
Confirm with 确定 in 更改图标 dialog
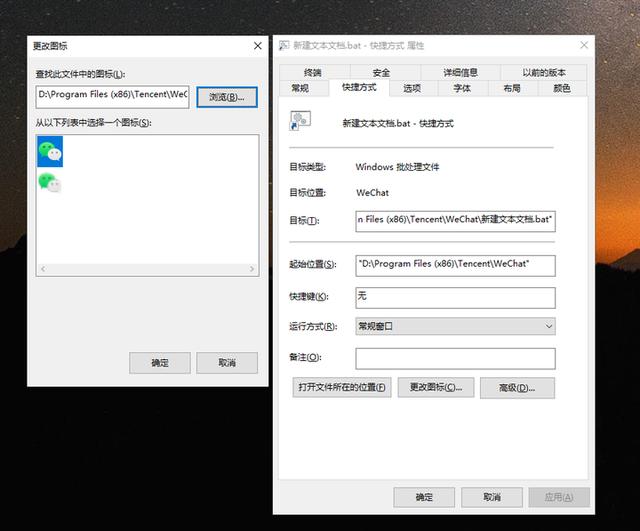(x=160, y=363)
